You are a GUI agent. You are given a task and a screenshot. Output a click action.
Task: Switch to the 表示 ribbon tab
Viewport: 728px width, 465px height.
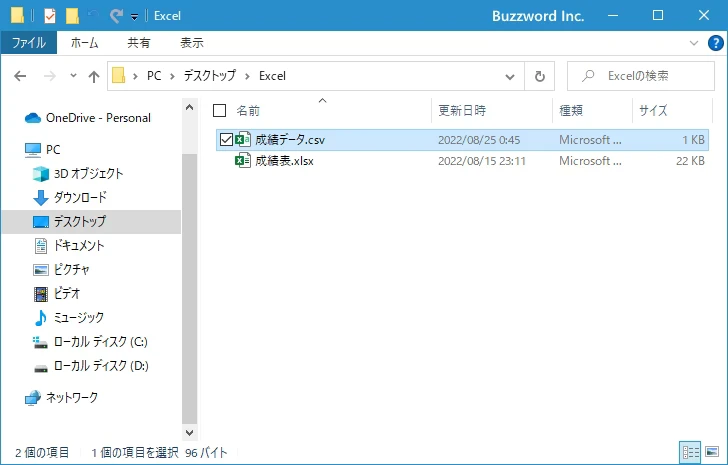click(192, 43)
